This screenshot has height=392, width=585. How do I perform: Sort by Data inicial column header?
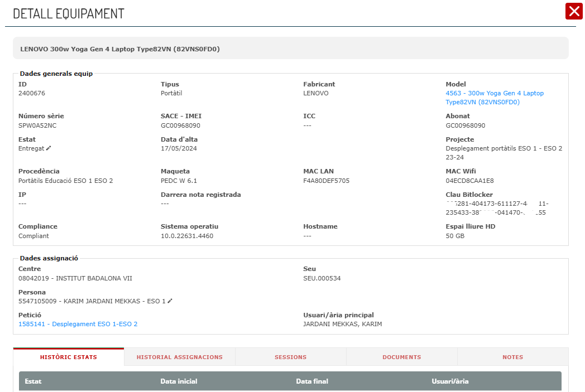pyautogui.click(x=179, y=381)
